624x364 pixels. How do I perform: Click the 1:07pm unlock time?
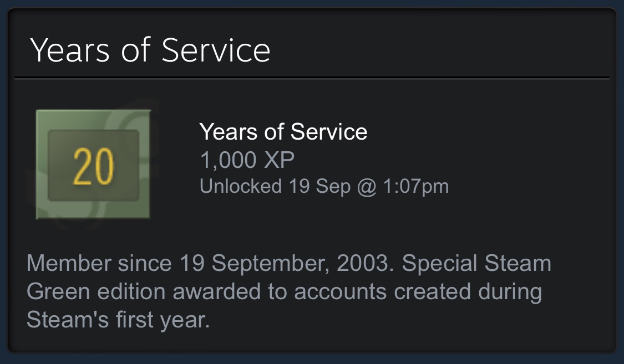[415, 187]
